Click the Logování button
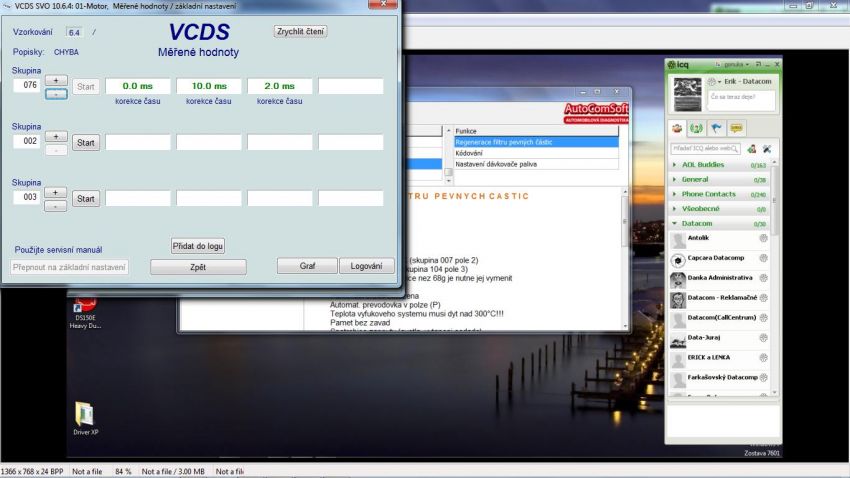 coord(366,266)
